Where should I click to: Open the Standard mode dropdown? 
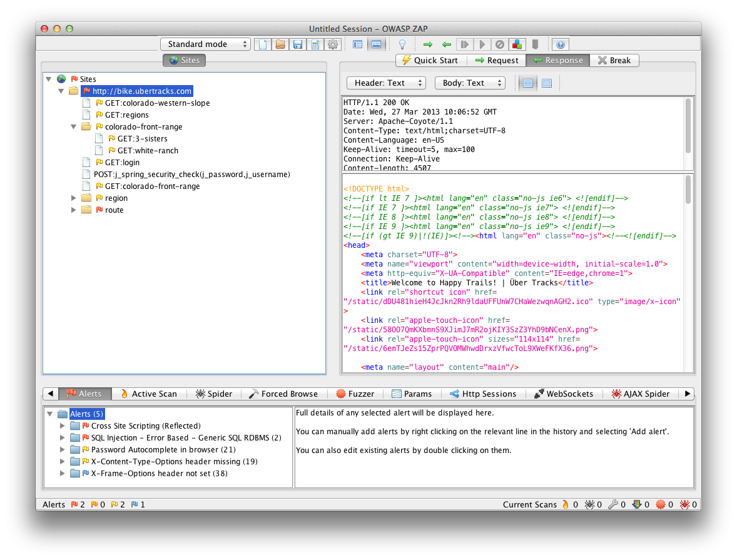pyautogui.click(x=205, y=44)
